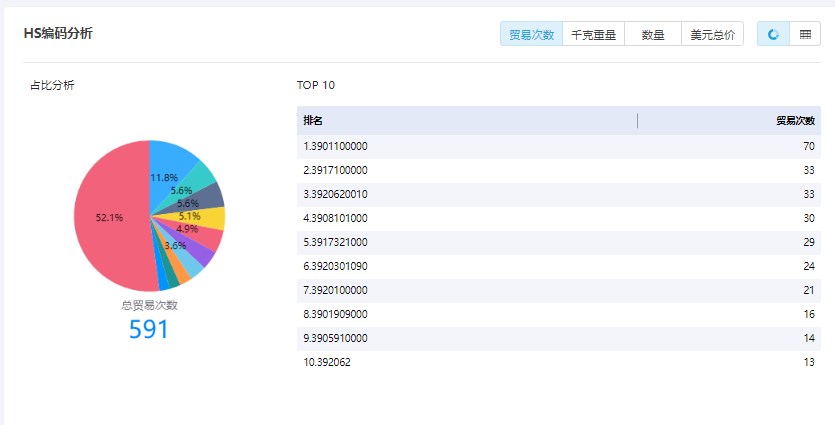
Task: Select row 1.3901100000 in table
Action: (559, 146)
